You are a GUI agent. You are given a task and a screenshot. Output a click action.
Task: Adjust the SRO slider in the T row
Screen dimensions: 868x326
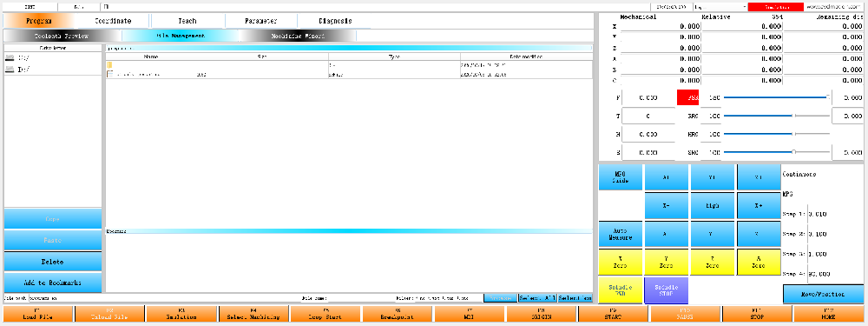(776, 116)
